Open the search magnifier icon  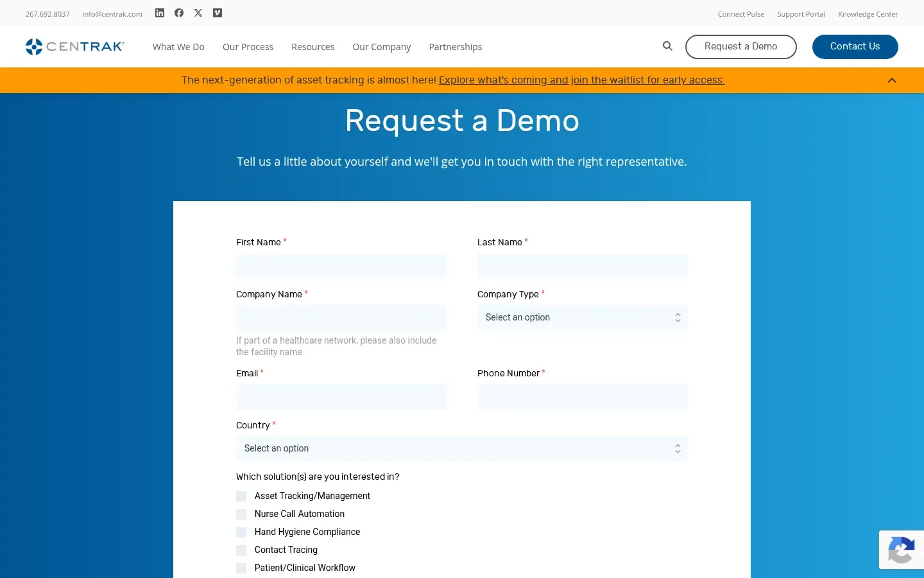667,46
